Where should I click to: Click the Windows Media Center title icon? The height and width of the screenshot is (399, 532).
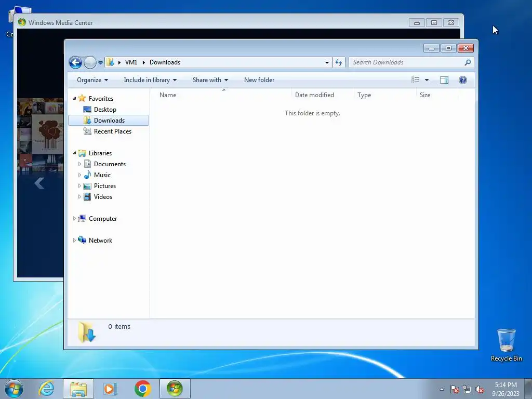(22, 22)
